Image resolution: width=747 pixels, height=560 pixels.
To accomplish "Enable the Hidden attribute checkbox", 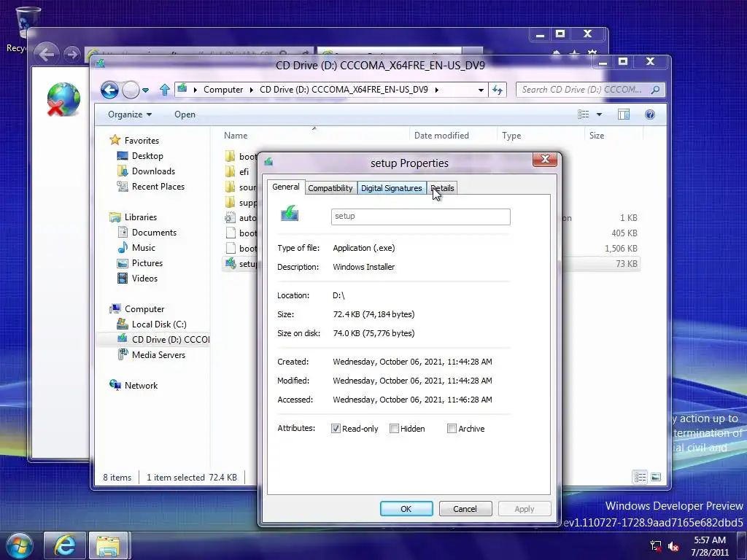I will tap(394, 429).
